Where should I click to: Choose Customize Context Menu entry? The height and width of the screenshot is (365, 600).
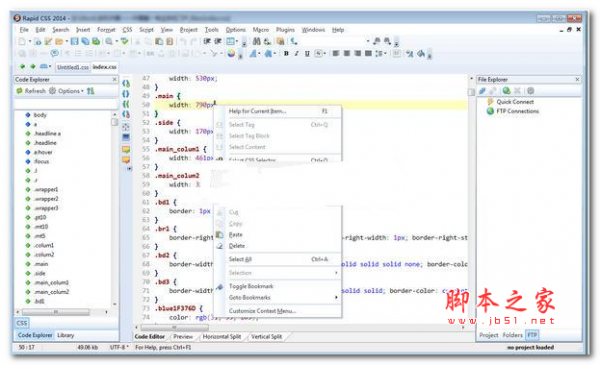(277, 311)
